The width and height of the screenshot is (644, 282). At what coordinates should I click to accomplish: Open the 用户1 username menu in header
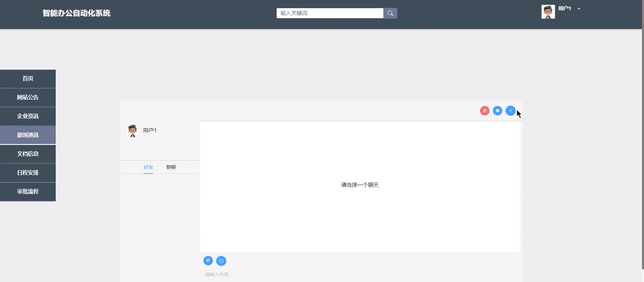click(564, 9)
